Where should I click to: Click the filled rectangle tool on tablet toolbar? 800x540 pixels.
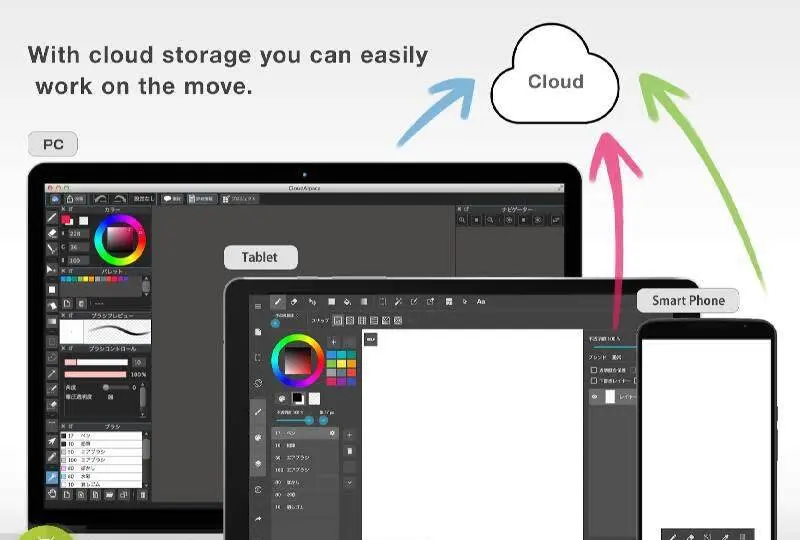[x=331, y=302]
